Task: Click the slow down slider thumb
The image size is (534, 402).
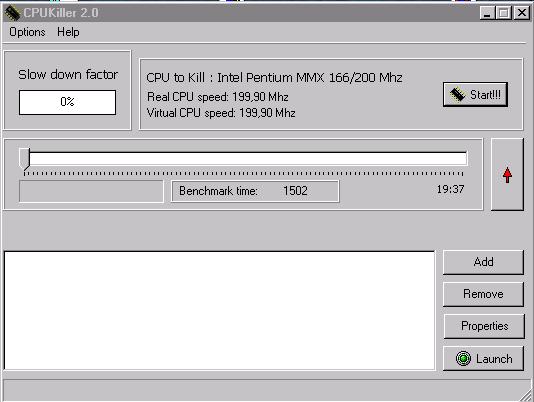Action: tap(25, 158)
